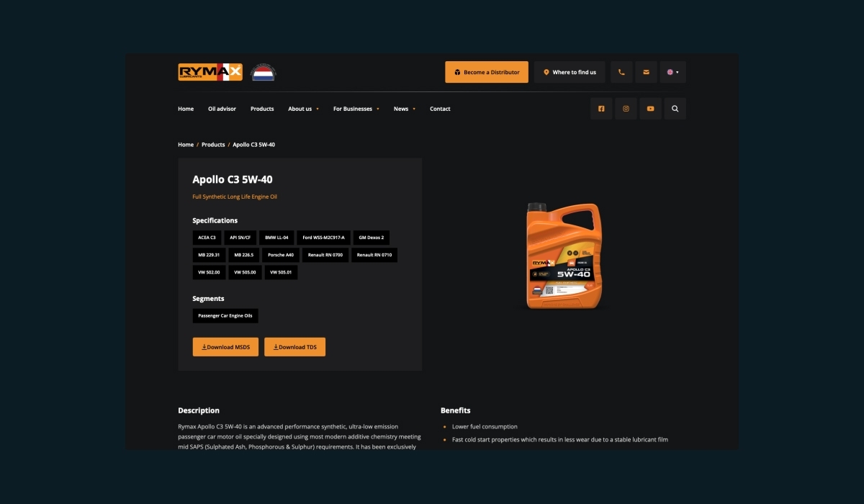
Task: Click Where to find us button
Action: pos(570,72)
